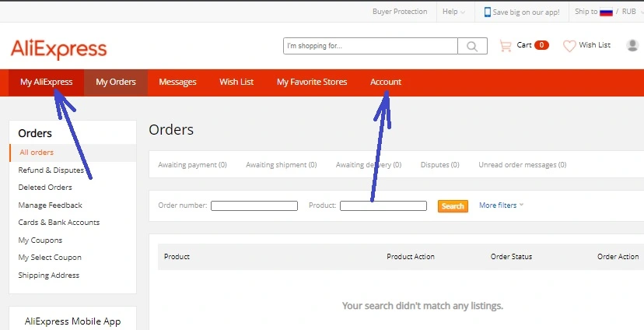Switch to the My Orders tab

coord(116,82)
